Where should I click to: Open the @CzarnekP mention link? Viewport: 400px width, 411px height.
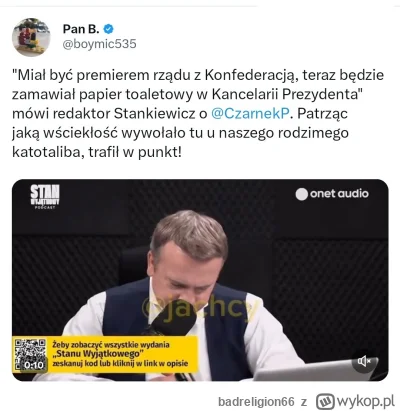[x=250, y=114]
